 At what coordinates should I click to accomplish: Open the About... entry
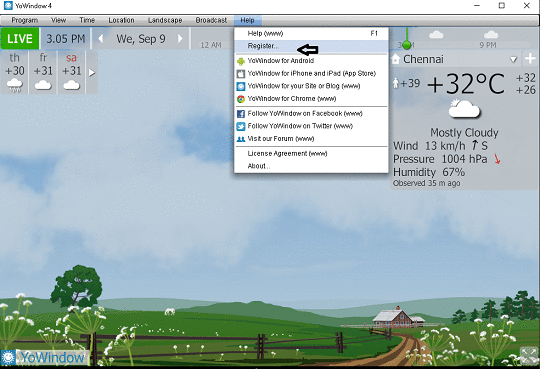pos(311,166)
